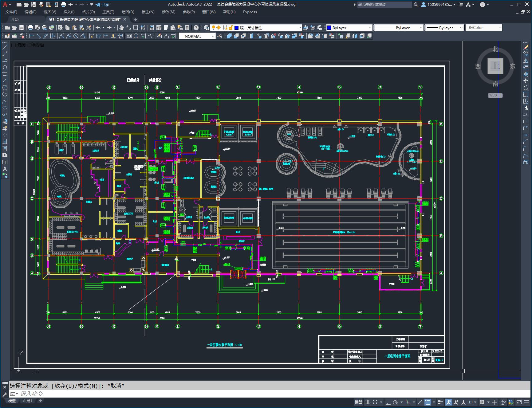Select the Move tool in modify toolbar
This screenshot has height=408, width=532.
526,81
